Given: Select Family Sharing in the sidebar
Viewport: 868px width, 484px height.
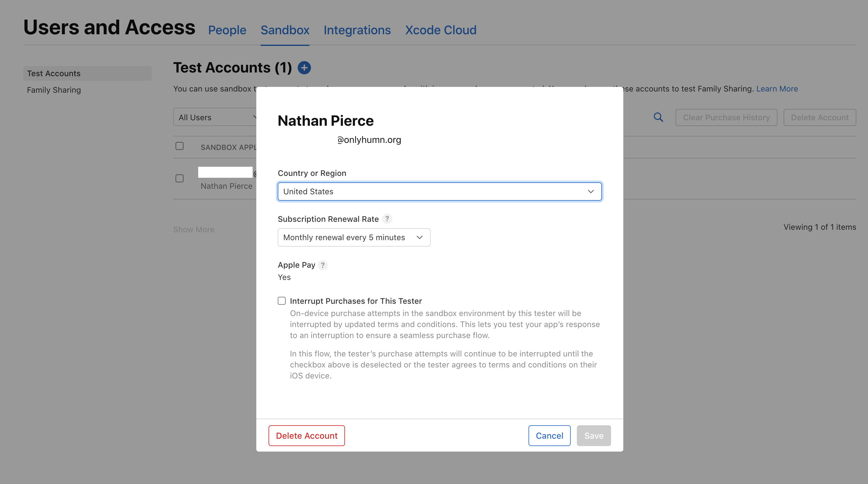Looking at the screenshot, I should pyautogui.click(x=54, y=90).
